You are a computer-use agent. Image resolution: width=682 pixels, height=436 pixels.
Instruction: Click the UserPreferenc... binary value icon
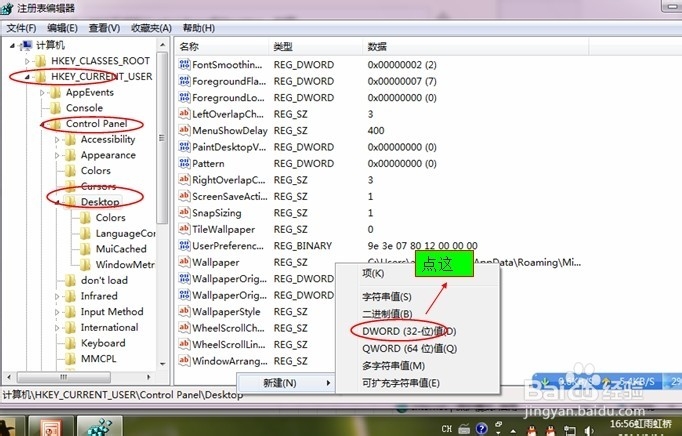click(184, 246)
